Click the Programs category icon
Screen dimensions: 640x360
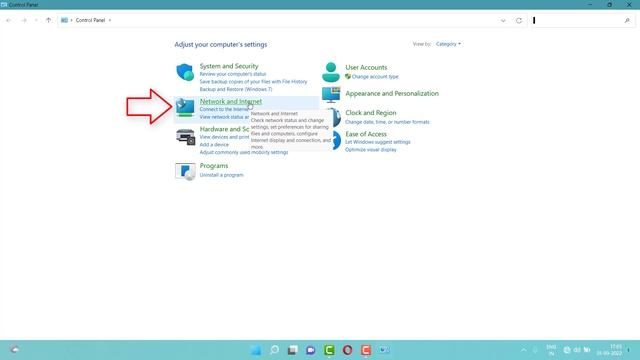185,171
